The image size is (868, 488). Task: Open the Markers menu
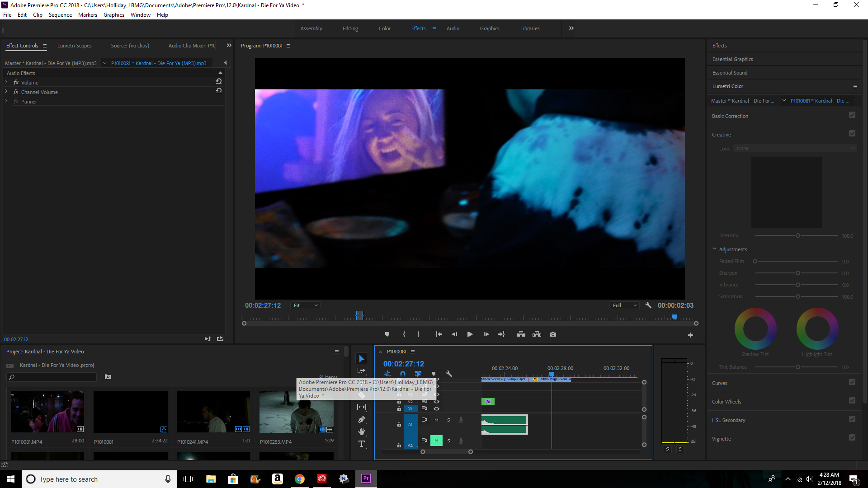pos(88,15)
